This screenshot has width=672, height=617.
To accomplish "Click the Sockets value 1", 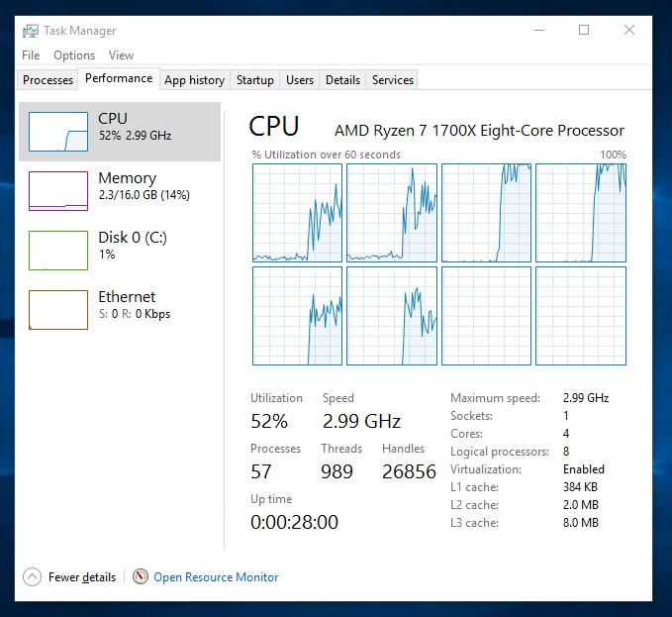I will [x=566, y=416].
